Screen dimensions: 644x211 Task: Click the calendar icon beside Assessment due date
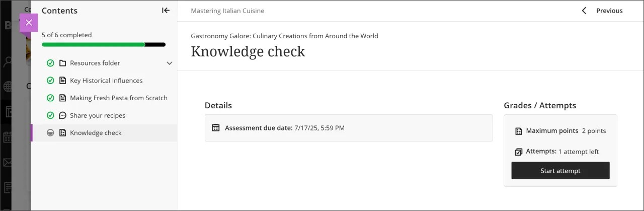[x=216, y=128]
